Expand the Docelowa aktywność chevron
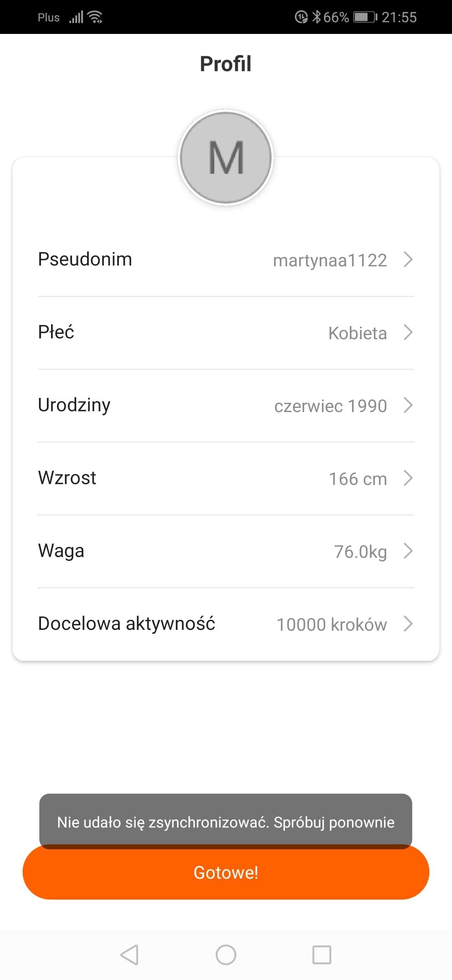Image resolution: width=452 pixels, height=980 pixels. [408, 624]
